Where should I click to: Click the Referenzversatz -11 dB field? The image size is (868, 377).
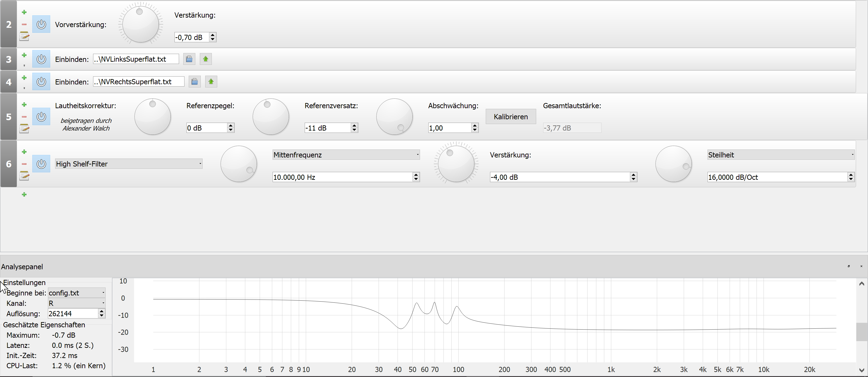(x=327, y=128)
